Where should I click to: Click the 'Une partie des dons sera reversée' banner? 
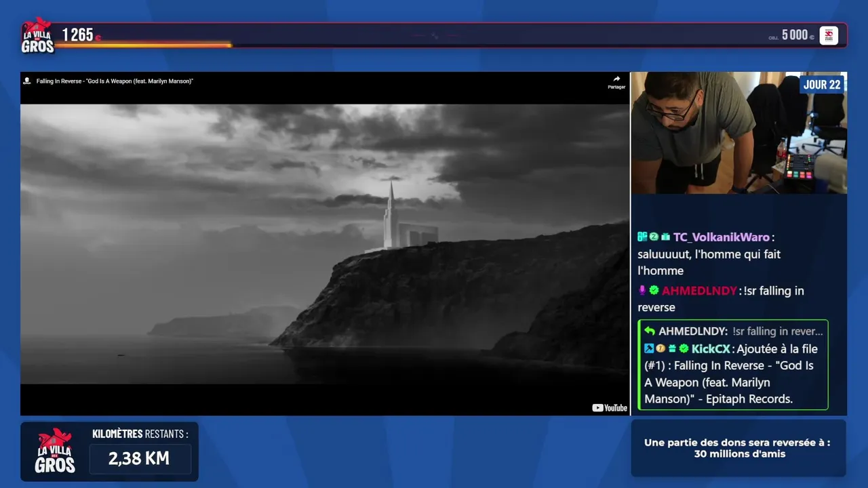click(738, 448)
